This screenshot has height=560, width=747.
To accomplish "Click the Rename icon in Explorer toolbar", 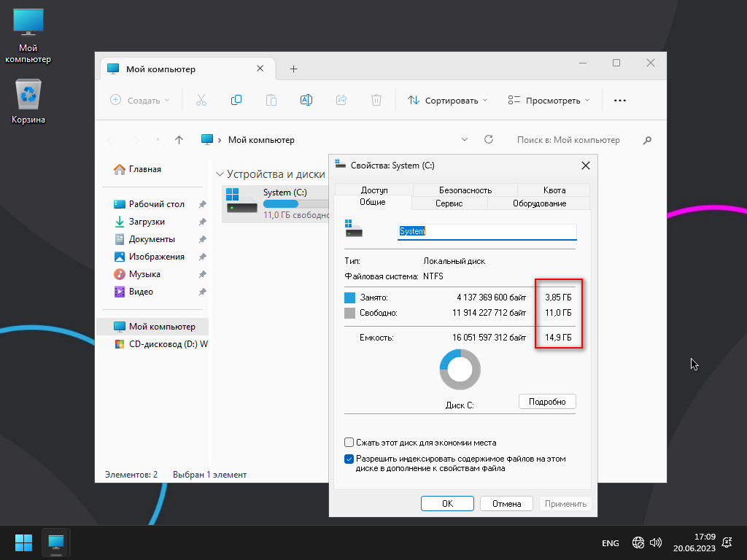I will 306,101.
